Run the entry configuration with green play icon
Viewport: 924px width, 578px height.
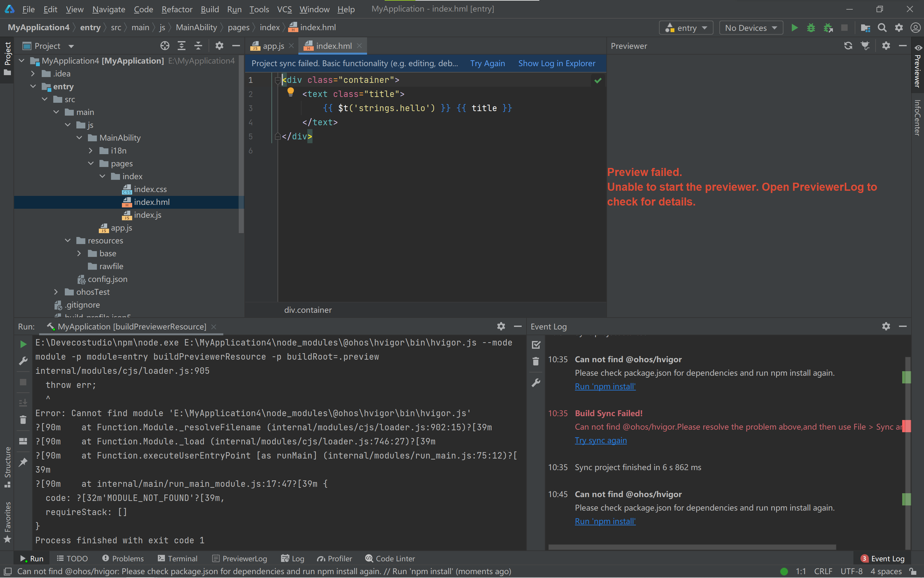coord(794,28)
